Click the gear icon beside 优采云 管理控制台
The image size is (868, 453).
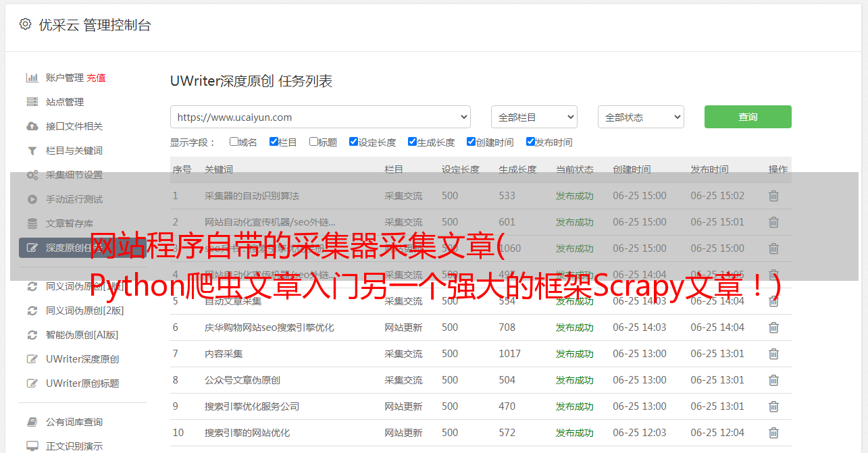click(x=25, y=24)
